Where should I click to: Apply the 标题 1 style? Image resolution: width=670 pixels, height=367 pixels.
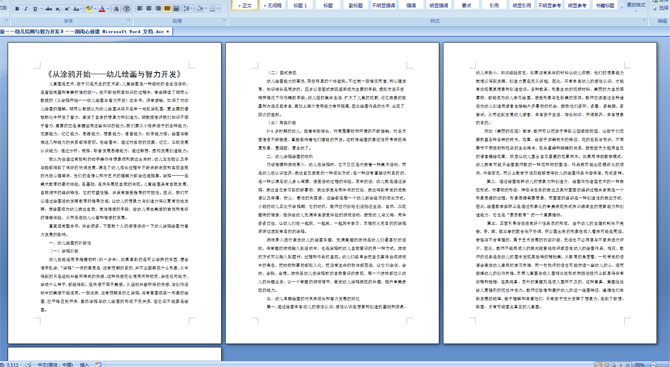(x=300, y=5)
